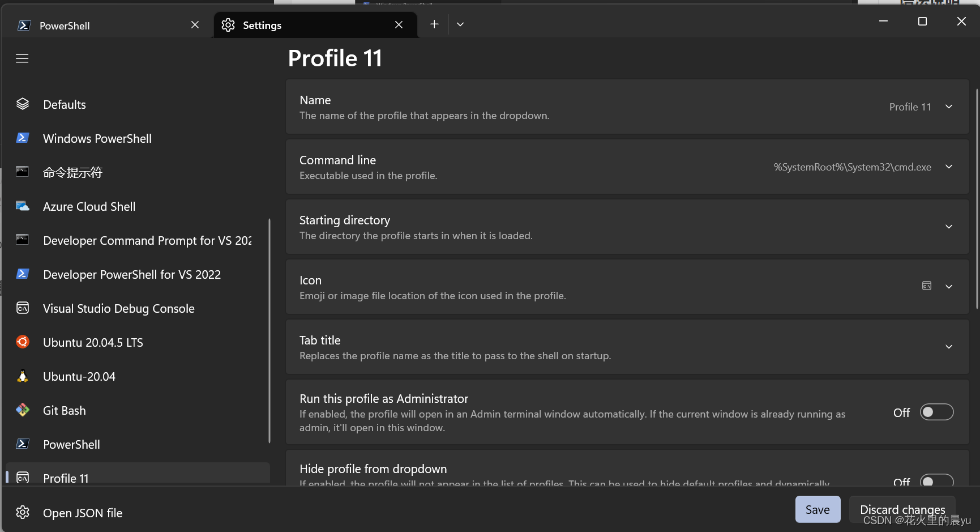This screenshot has height=532, width=980.
Task: Click the Visual Studio Debug Console icon
Action: [23, 308]
